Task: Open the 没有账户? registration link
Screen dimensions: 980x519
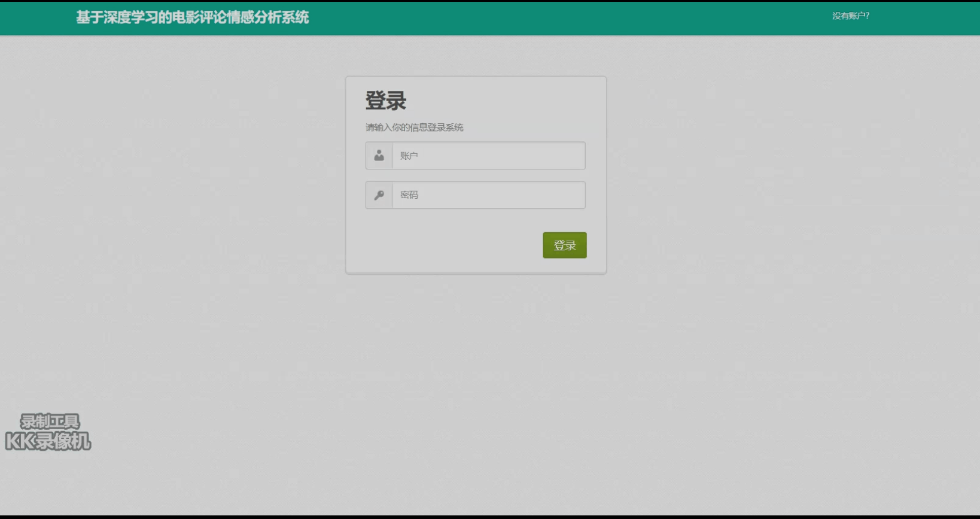Action: click(x=850, y=16)
